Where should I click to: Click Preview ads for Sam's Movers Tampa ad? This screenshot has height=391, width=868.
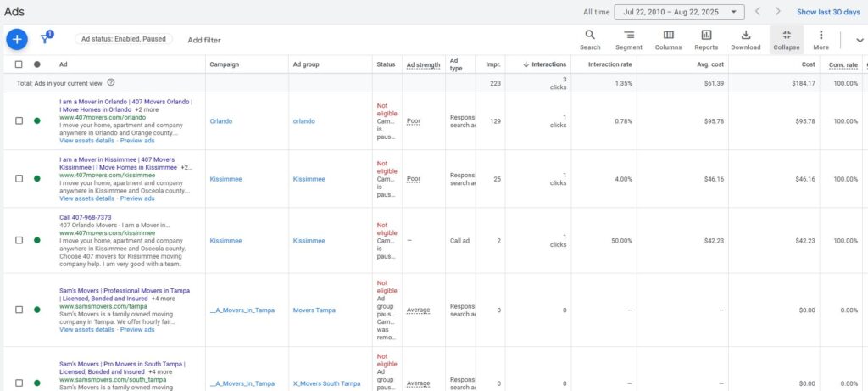pos(137,330)
